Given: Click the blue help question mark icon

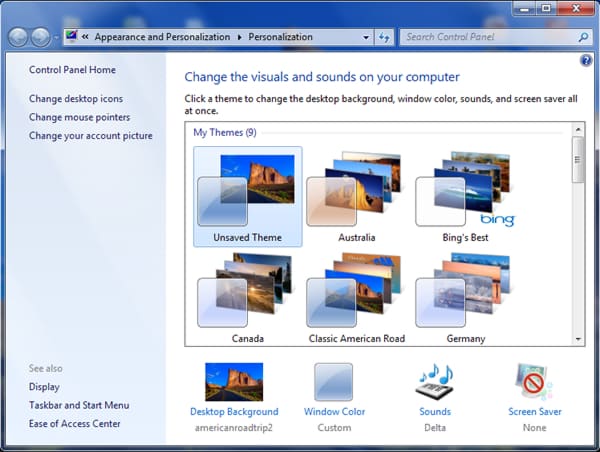Looking at the screenshot, I should pyautogui.click(x=586, y=61).
